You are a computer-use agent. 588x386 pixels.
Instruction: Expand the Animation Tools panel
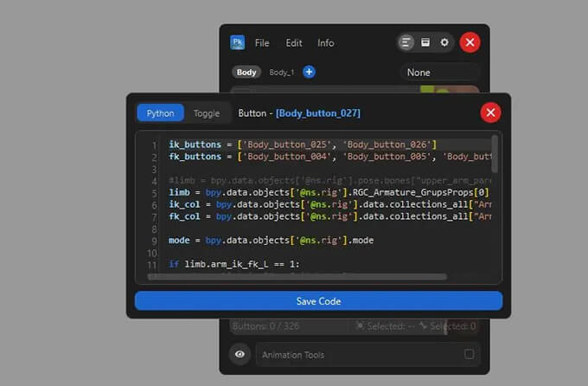click(367, 355)
